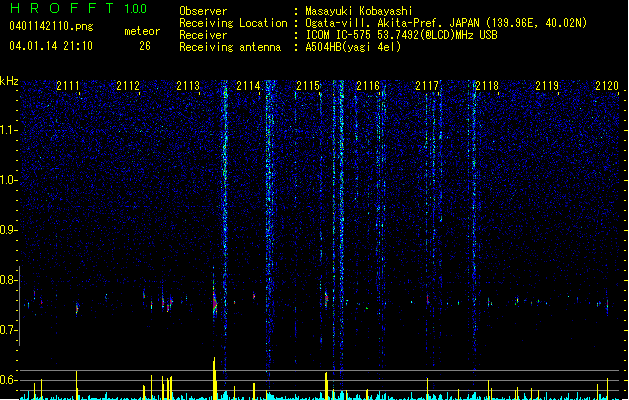Click the kHz axis unit label
This screenshot has width=629, height=400.
click(x=9, y=81)
